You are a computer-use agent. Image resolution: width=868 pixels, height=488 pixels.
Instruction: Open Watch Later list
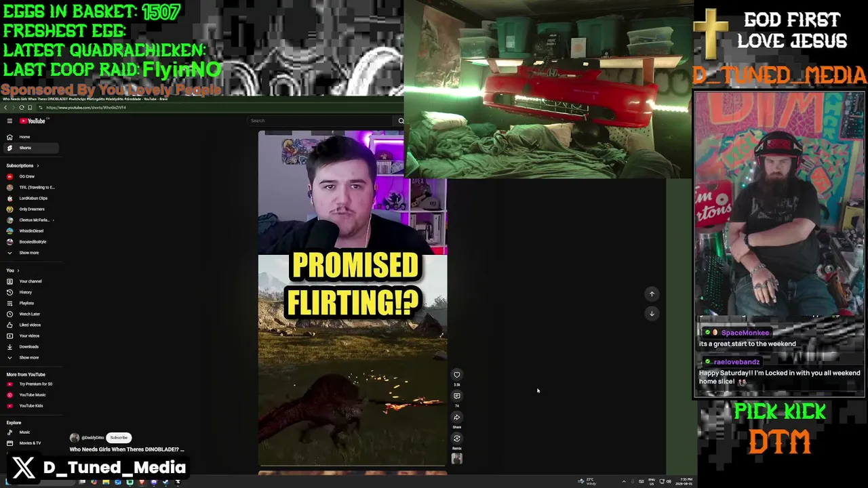tap(31, 314)
